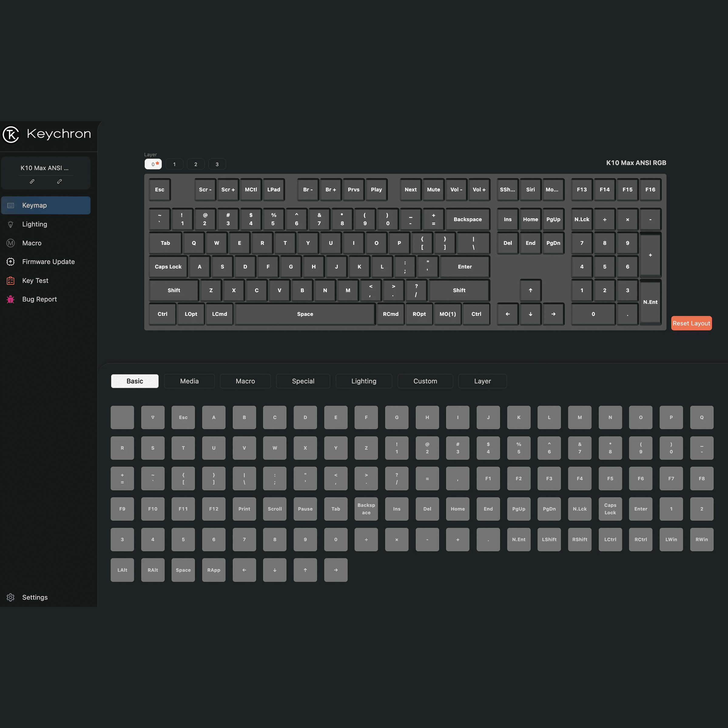Click the Keychron logo icon
This screenshot has height=728, width=728.
tap(11, 134)
